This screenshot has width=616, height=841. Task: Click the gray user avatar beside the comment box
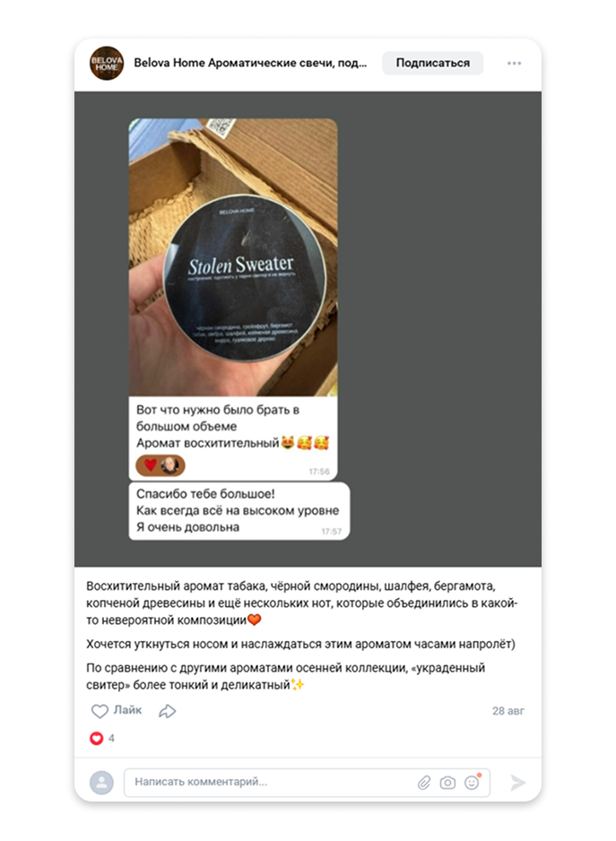(101, 783)
